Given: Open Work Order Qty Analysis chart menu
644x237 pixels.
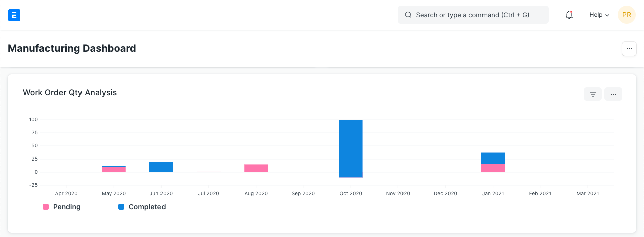Looking at the screenshot, I should [x=613, y=94].
